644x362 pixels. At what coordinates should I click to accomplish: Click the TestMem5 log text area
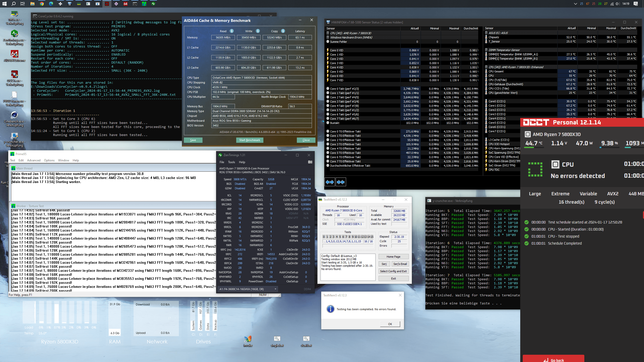click(348, 267)
